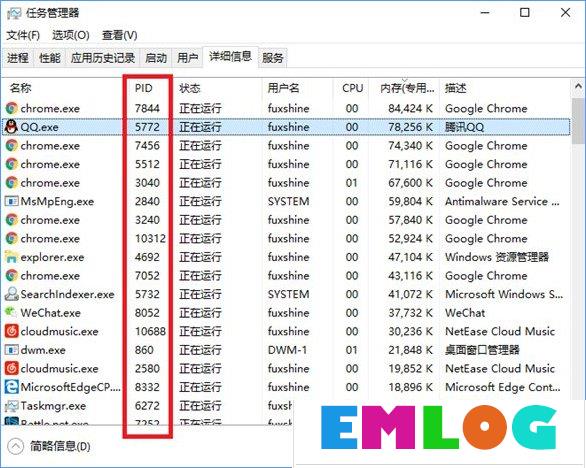Switch to the 性能 tab
586x468 pixels.
(50, 58)
